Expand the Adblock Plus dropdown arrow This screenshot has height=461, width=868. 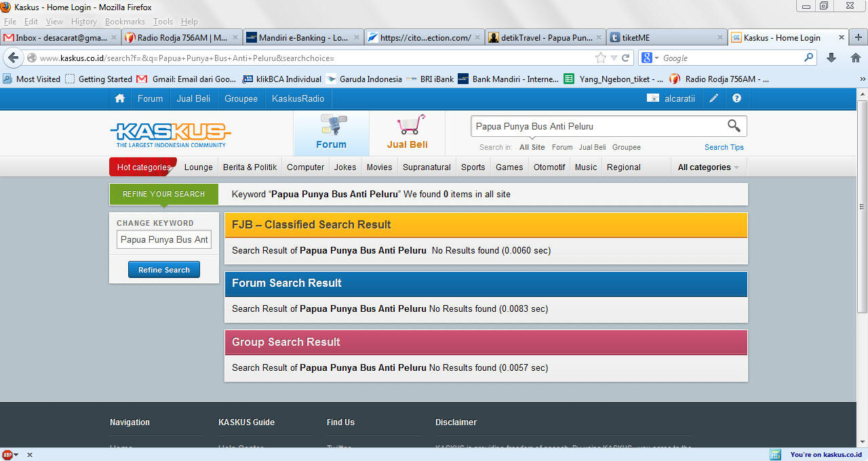click(16, 455)
